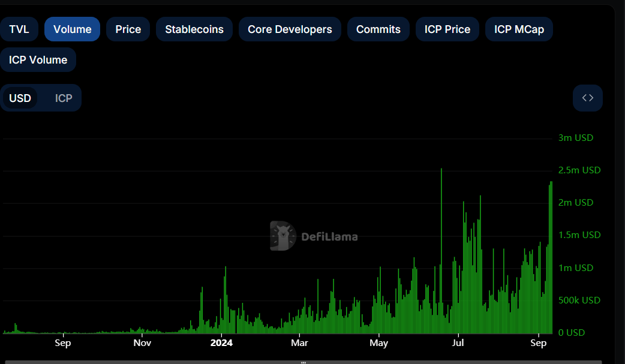Click the 2024 label on the time axis

click(221, 343)
